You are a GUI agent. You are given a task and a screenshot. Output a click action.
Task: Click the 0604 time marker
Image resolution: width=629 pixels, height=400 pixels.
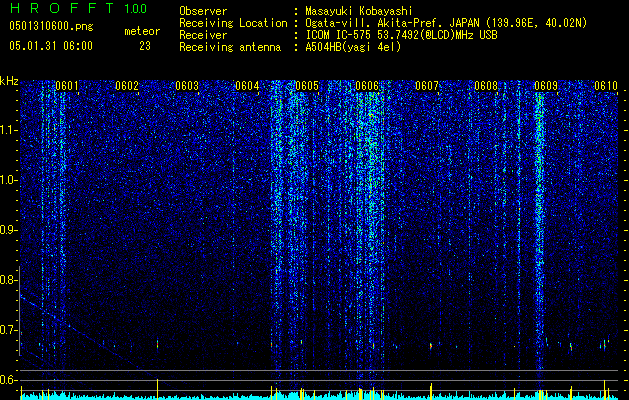pos(247,86)
